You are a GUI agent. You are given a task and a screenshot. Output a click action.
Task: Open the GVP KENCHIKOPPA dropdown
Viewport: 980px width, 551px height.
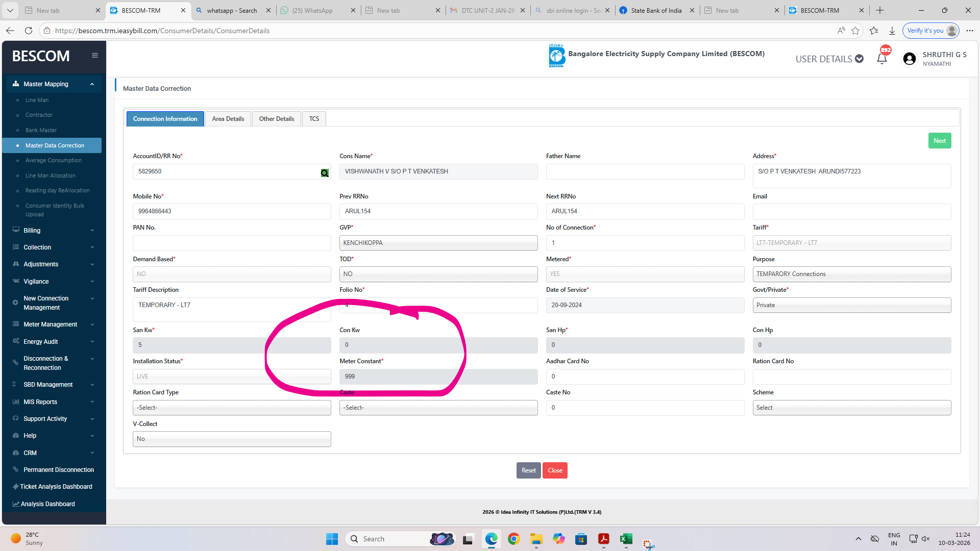pos(438,243)
